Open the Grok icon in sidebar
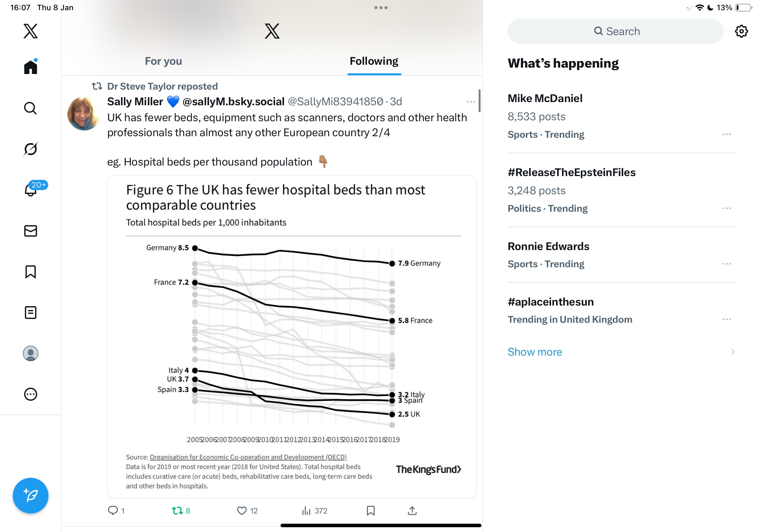 [x=31, y=149]
